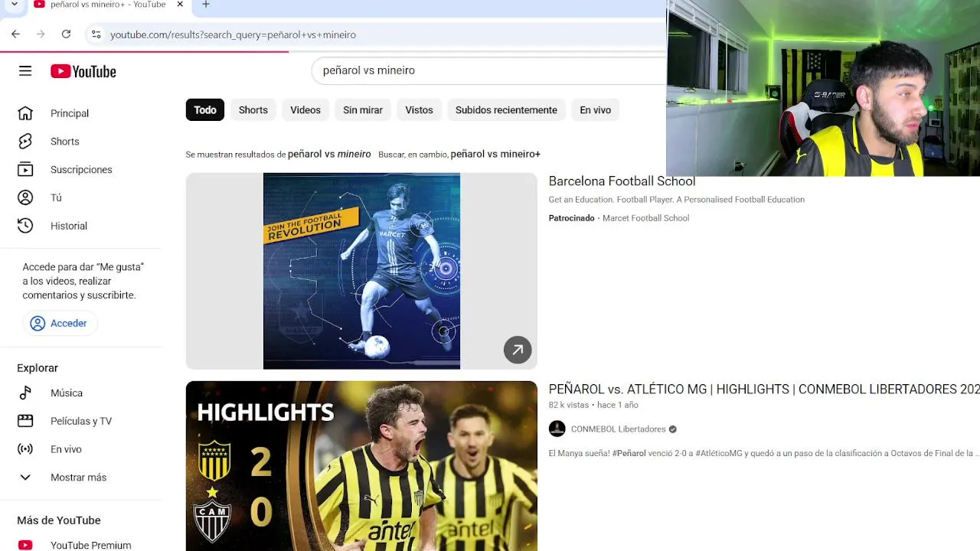Click the browser address bar URL

(233, 34)
